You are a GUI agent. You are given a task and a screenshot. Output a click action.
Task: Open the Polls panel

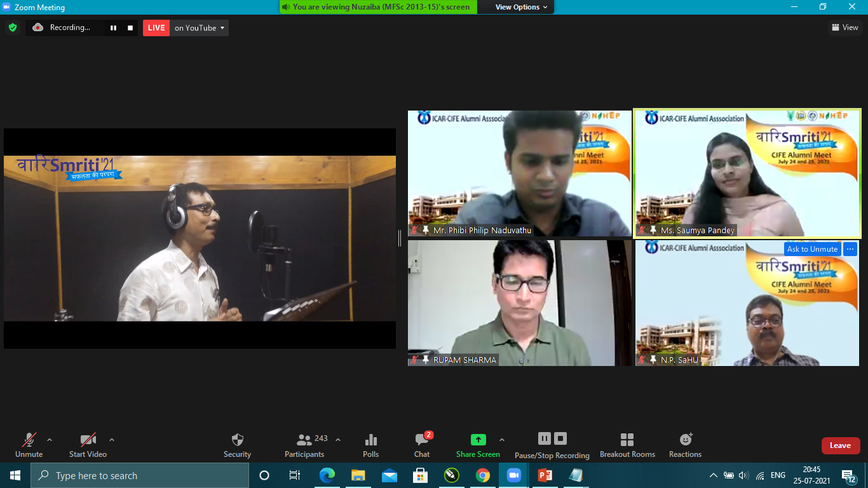[x=371, y=445]
